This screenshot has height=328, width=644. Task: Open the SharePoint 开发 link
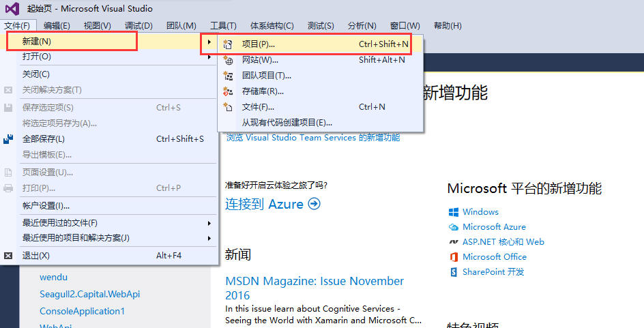pos(493,272)
